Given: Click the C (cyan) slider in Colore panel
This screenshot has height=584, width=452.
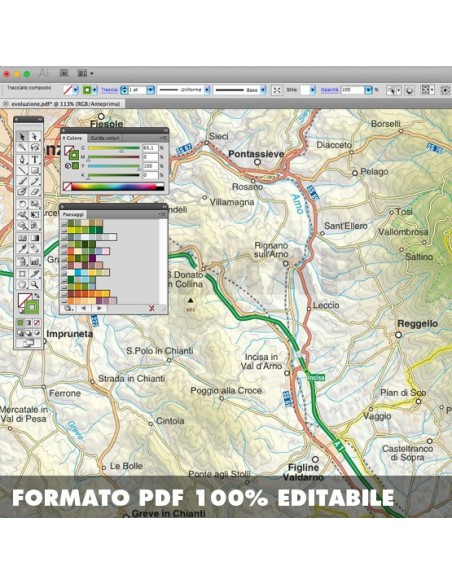Looking at the screenshot, I should click(x=114, y=148).
